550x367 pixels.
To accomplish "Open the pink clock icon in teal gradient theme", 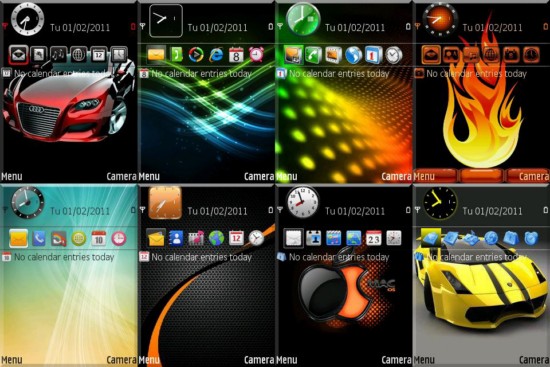I will click(x=119, y=238).
